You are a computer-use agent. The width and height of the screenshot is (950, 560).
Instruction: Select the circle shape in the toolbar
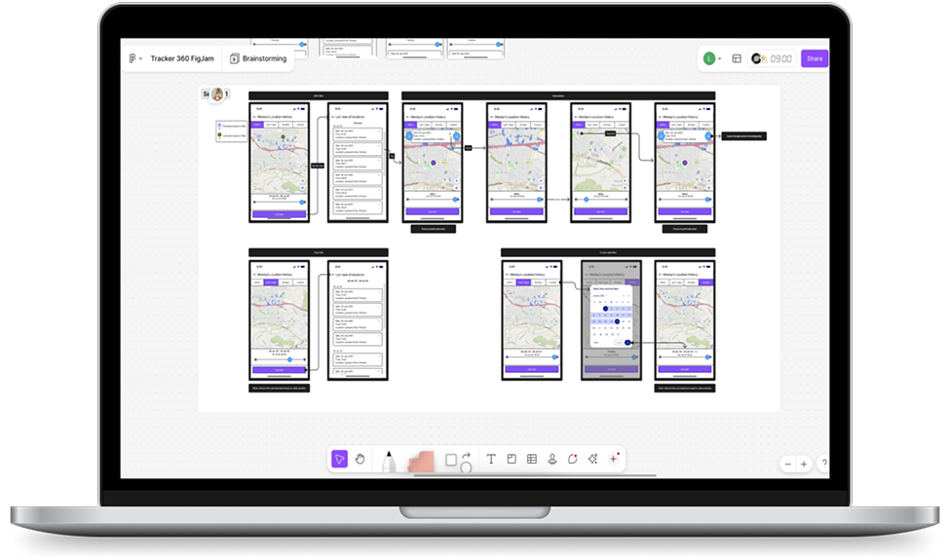(466, 467)
